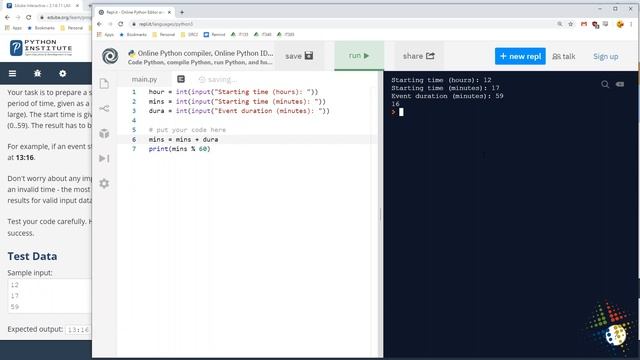Open the Personal bookmarks folder in Repl.it window
This screenshot has height=360, width=640.
click(164, 35)
